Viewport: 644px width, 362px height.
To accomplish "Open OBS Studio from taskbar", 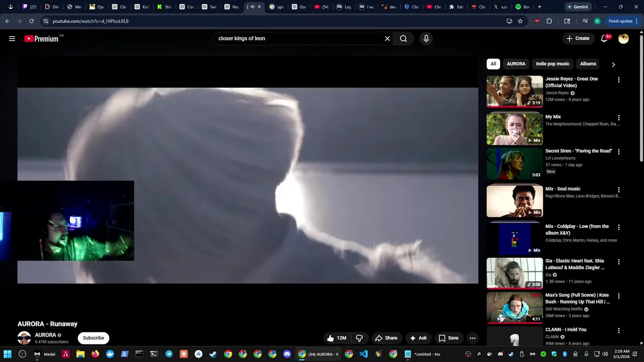I will pos(22,354).
